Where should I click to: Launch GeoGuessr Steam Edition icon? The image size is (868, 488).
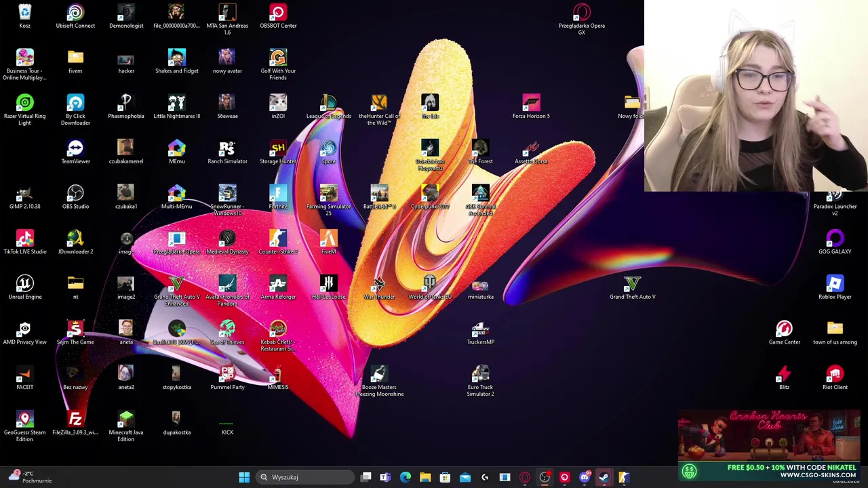click(x=24, y=426)
